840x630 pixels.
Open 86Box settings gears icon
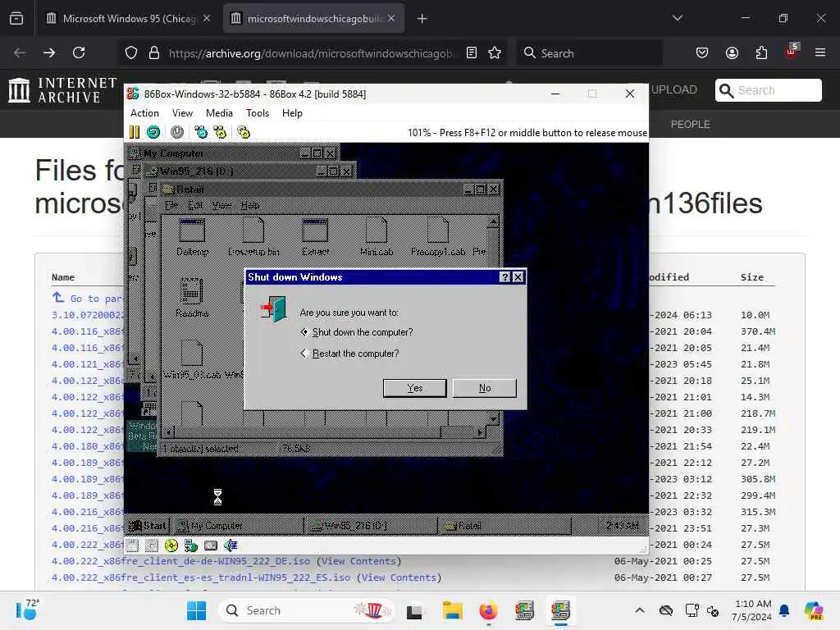coord(244,132)
